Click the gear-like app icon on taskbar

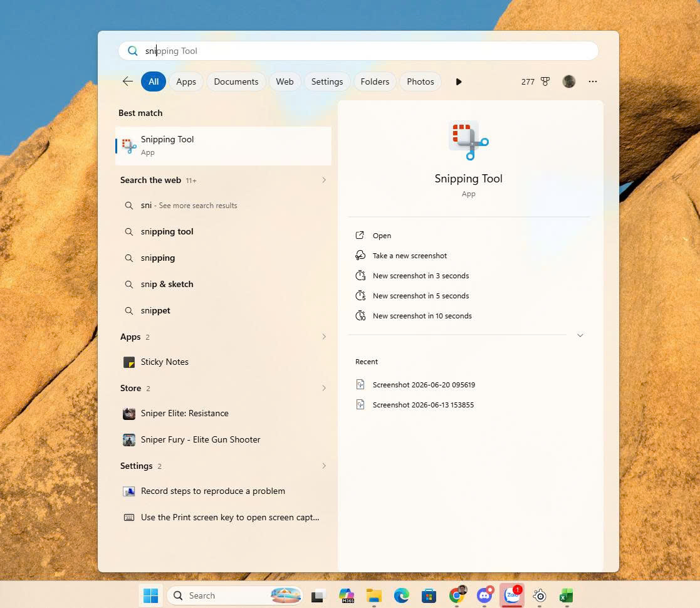pyautogui.click(x=540, y=595)
